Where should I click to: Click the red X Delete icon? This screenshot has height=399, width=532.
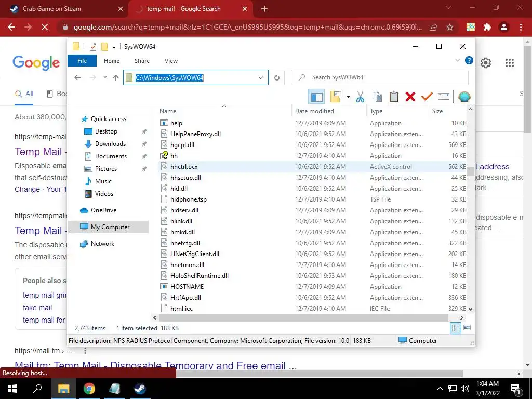pos(410,97)
